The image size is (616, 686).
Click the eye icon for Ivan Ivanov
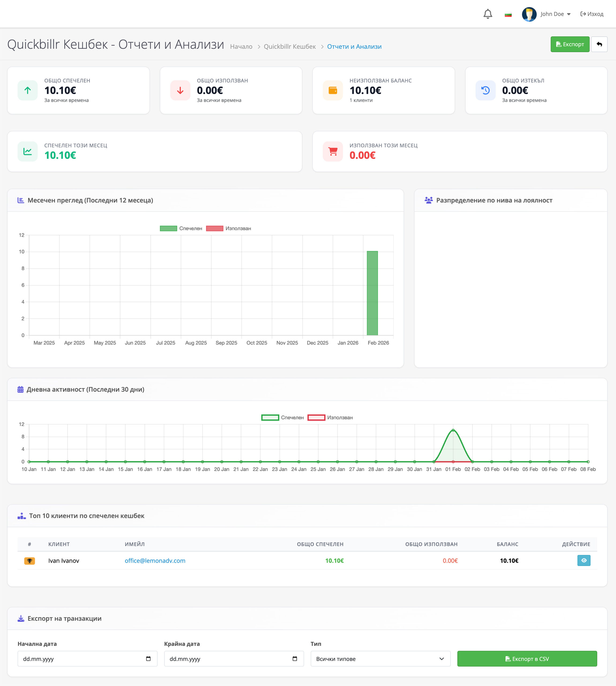(584, 560)
